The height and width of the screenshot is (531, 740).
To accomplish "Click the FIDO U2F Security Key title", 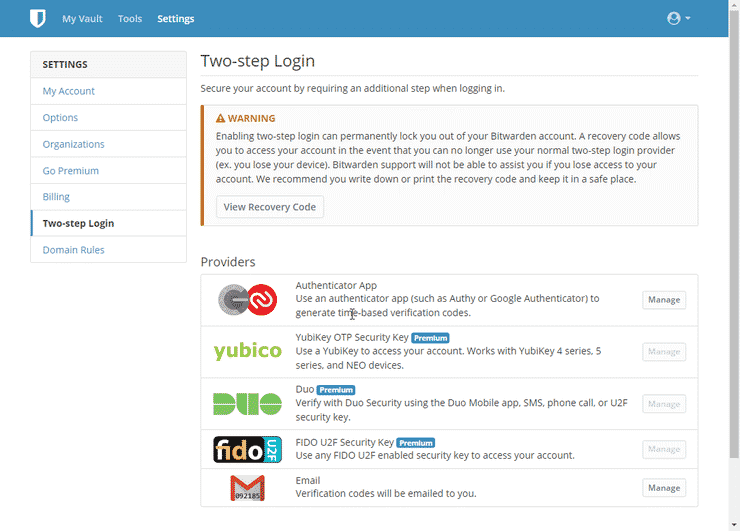I will (345, 442).
